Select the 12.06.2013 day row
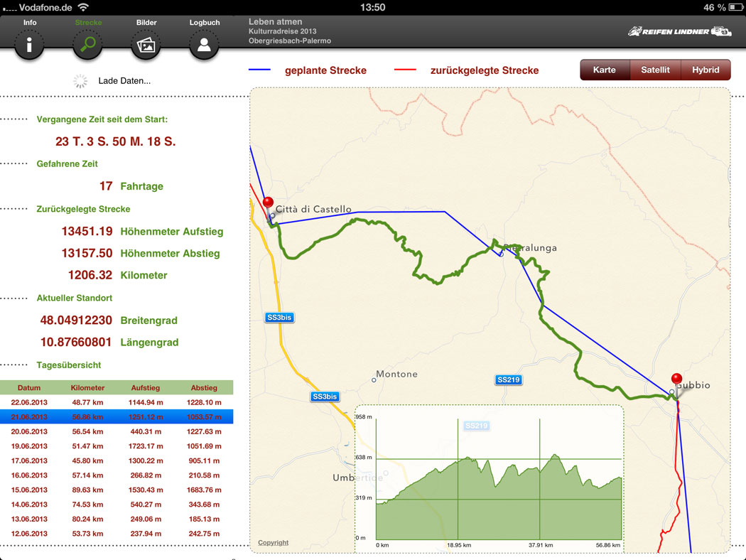 [x=117, y=534]
